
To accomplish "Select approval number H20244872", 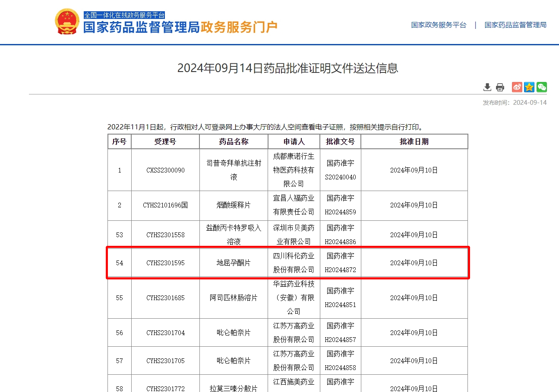I will [x=341, y=270].
